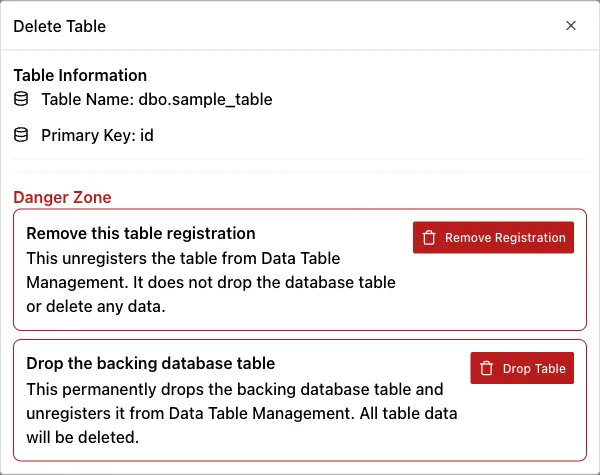The width and height of the screenshot is (600, 475).
Task: Click the 'Drop the backing database table' heading
Action: pos(151,364)
